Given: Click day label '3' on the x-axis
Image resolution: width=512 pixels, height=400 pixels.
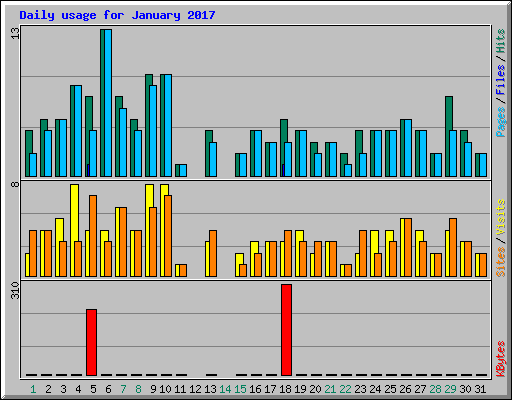Looking at the screenshot, I should click(x=63, y=389).
